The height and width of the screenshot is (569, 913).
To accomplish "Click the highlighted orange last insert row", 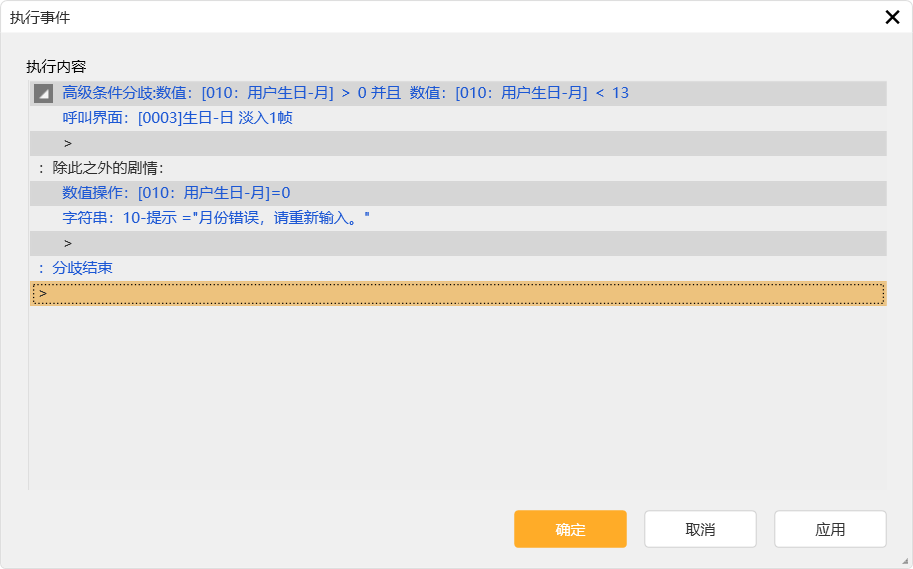I will pyautogui.click(x=458, y=293).
